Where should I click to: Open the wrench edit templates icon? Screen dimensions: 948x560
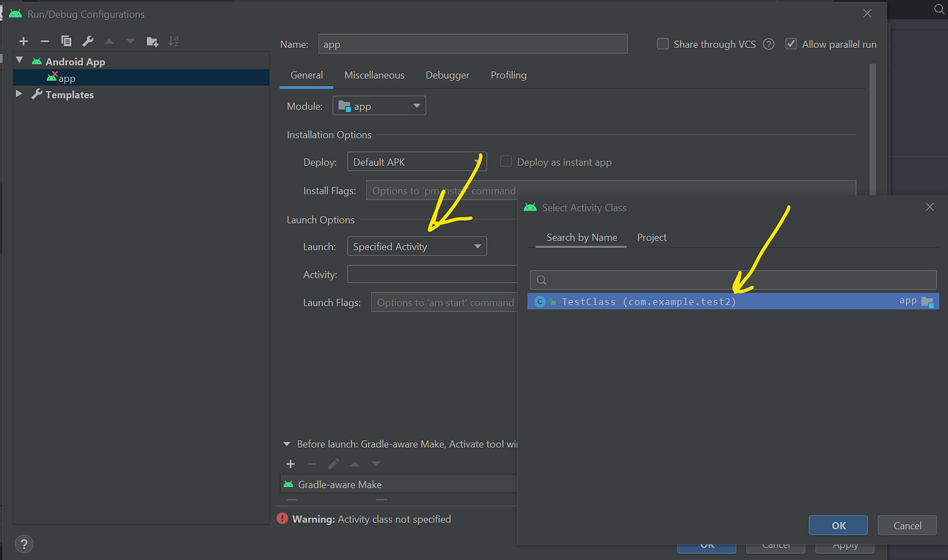pos(87,41)
